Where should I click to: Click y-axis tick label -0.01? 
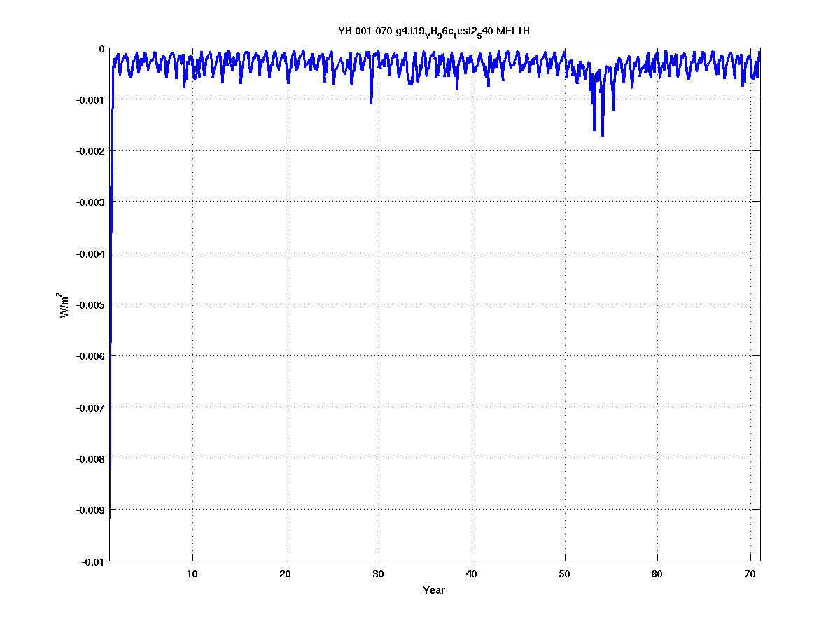93,561
